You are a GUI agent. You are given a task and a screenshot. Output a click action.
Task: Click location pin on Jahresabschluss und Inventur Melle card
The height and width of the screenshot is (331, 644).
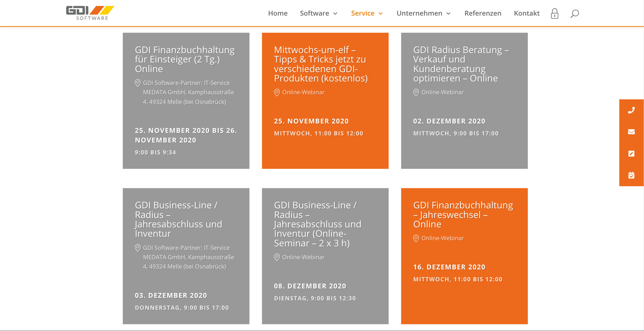138,248
